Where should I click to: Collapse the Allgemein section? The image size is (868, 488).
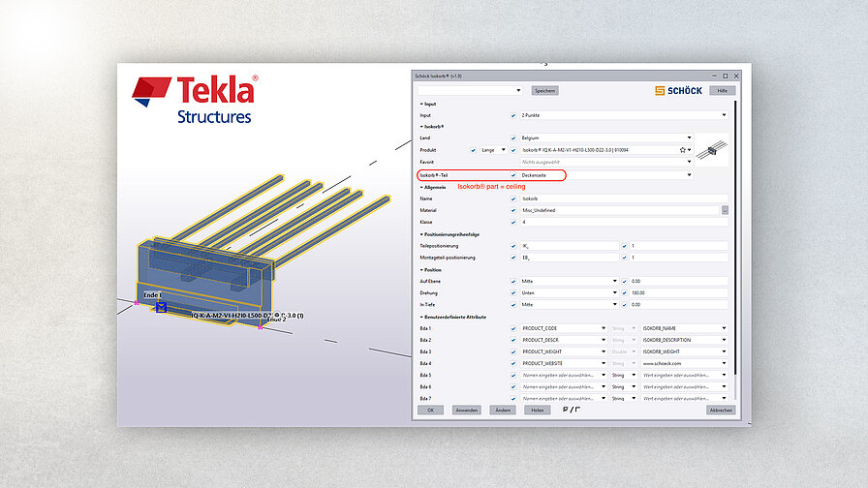[433, 188]
